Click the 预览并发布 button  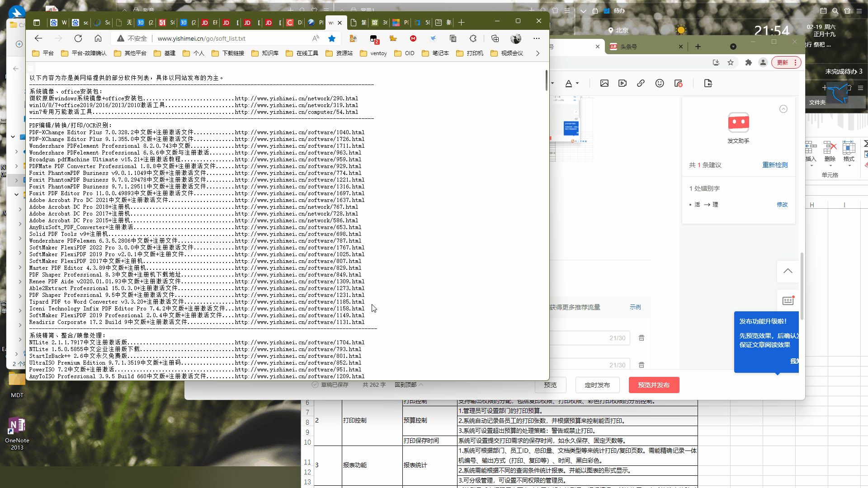[654, 385]
